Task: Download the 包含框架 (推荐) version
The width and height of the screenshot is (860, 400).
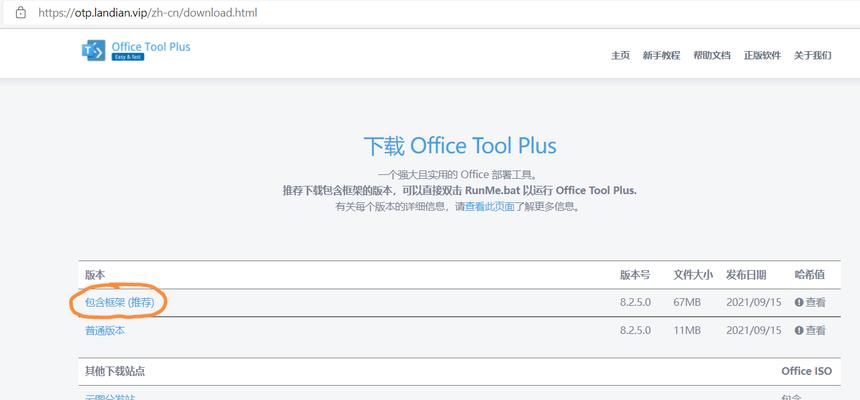Action: click(120, 302)
